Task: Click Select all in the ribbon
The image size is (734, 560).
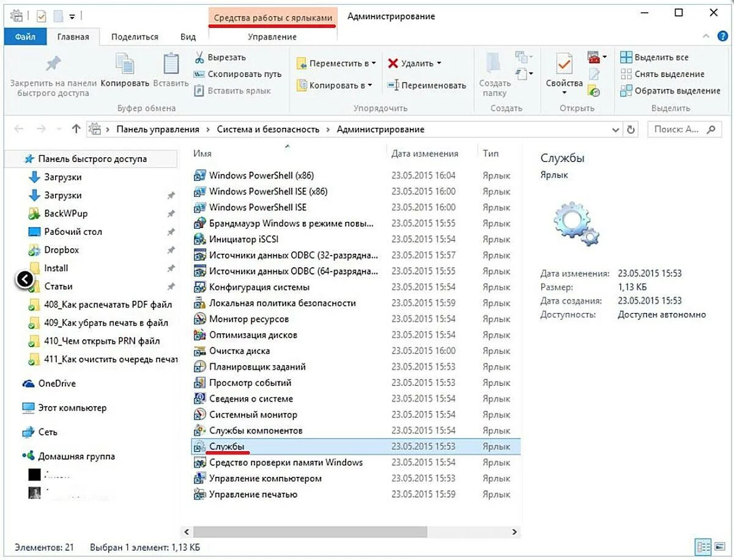Action: pos(654,57)
